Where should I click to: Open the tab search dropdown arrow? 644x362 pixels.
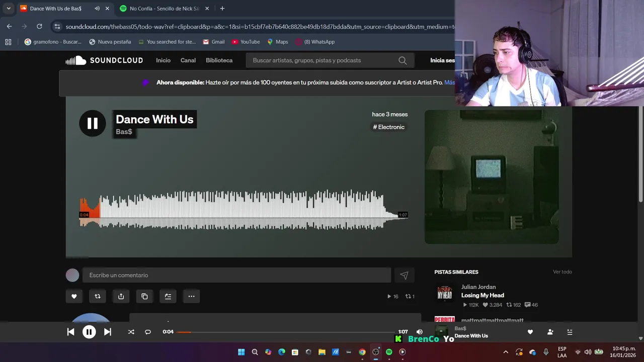point(9,9)
